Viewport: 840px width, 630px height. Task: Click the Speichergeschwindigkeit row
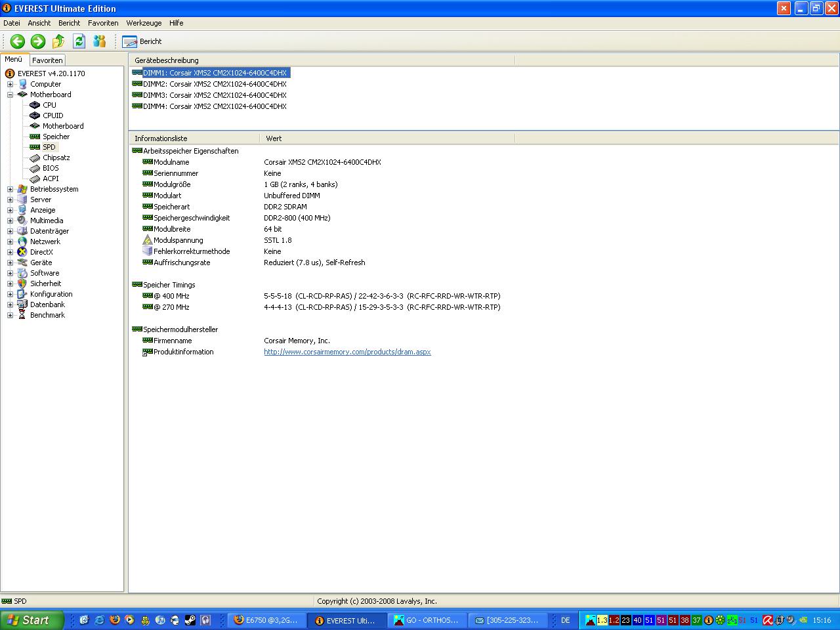coord(236,218)
